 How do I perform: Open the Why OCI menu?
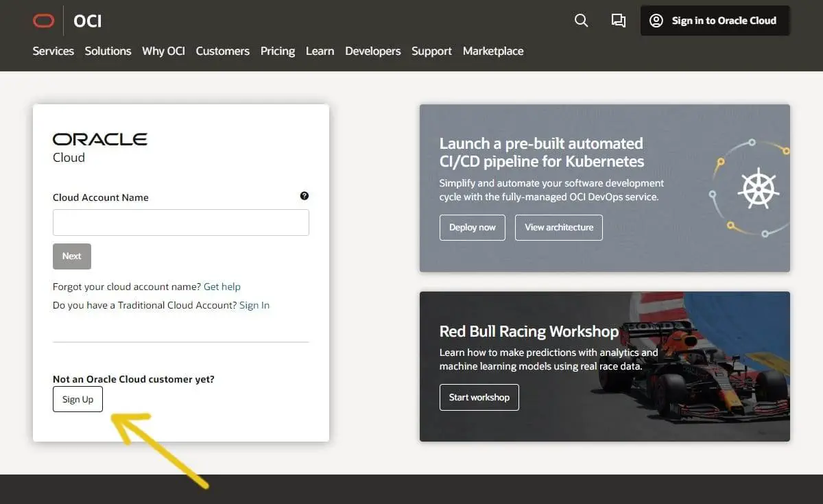tap(163, 51)
